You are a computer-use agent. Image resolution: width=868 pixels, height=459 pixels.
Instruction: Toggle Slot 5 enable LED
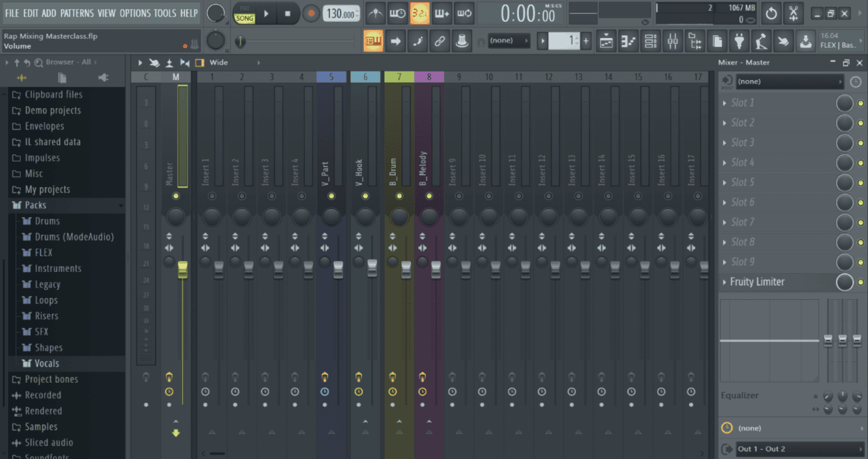860,183
